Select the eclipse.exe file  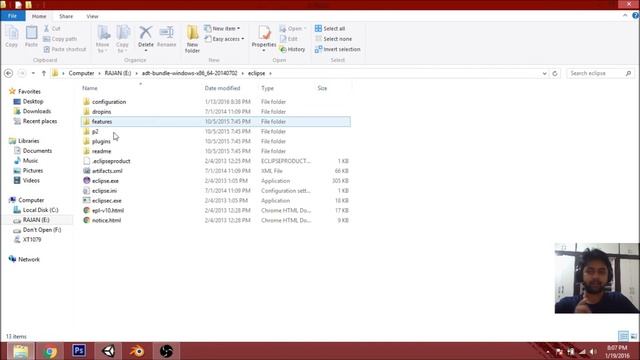216,181
